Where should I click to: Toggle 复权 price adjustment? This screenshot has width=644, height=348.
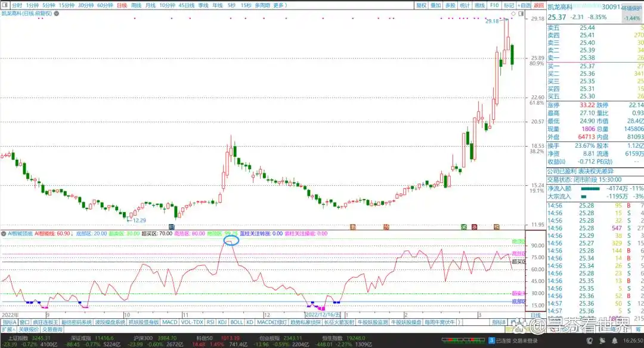coord(421,5)
